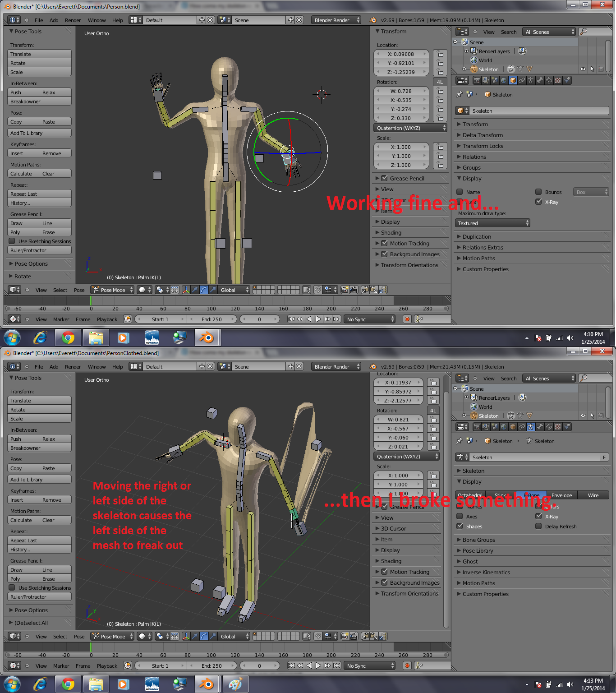Copy pose with header icon in Person.blend
The height and width of the screenshot is (693, 616).
365,290
